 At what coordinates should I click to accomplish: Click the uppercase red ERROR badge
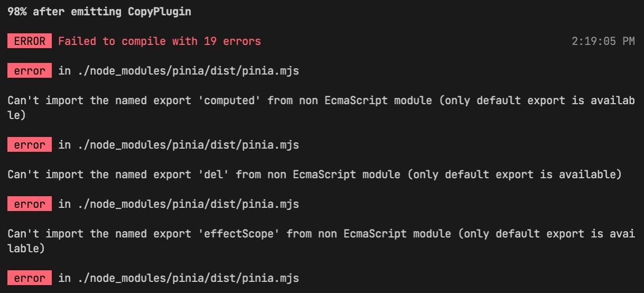(30, 41)
